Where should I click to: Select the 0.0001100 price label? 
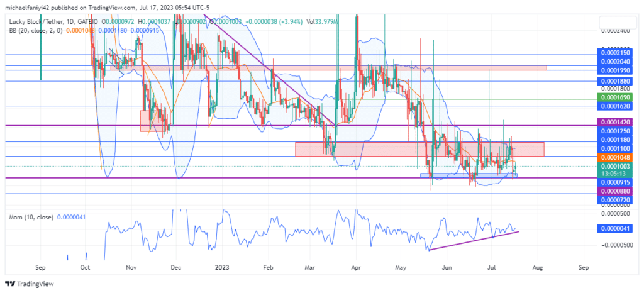[614, 148]
